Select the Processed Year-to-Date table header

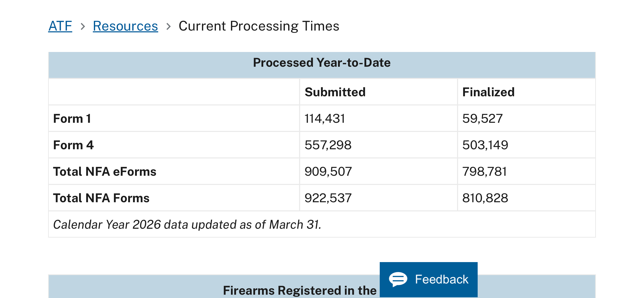click(322, 65)
